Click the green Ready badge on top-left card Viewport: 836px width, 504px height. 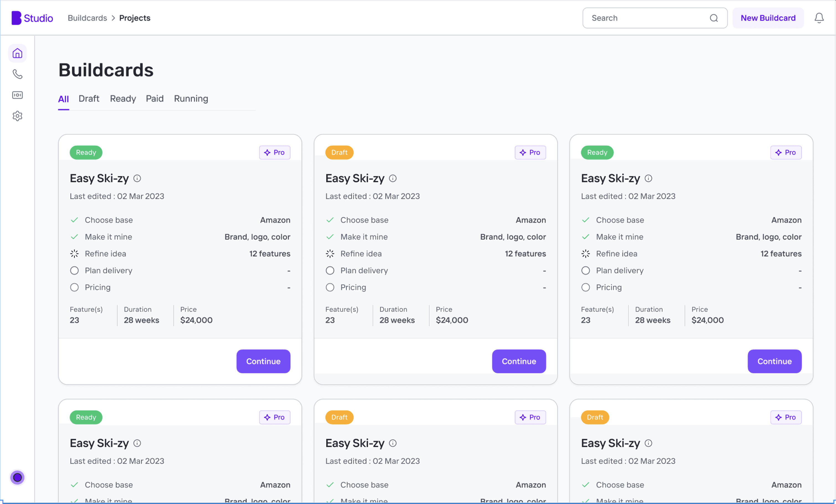coord(86,153)
